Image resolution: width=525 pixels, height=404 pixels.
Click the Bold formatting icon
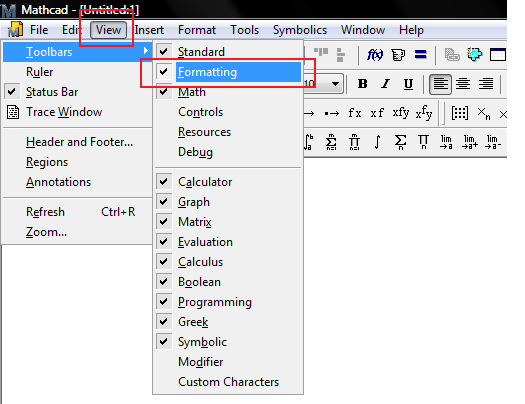[362, 84]
